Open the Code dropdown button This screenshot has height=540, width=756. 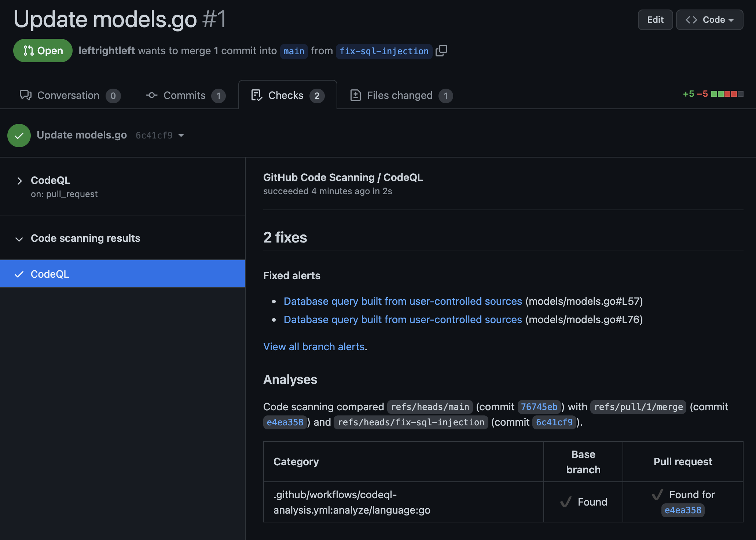tap(709, 20)
